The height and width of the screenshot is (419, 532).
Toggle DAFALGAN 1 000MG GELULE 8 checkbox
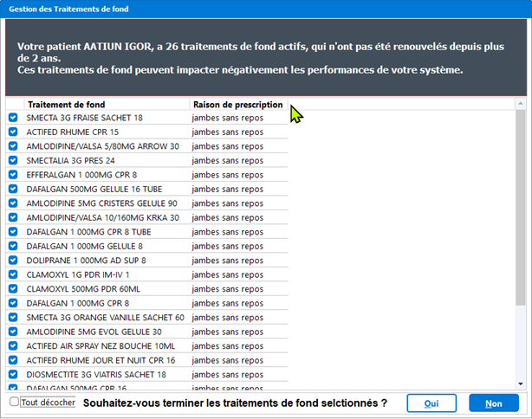click(x=13, y=246)
